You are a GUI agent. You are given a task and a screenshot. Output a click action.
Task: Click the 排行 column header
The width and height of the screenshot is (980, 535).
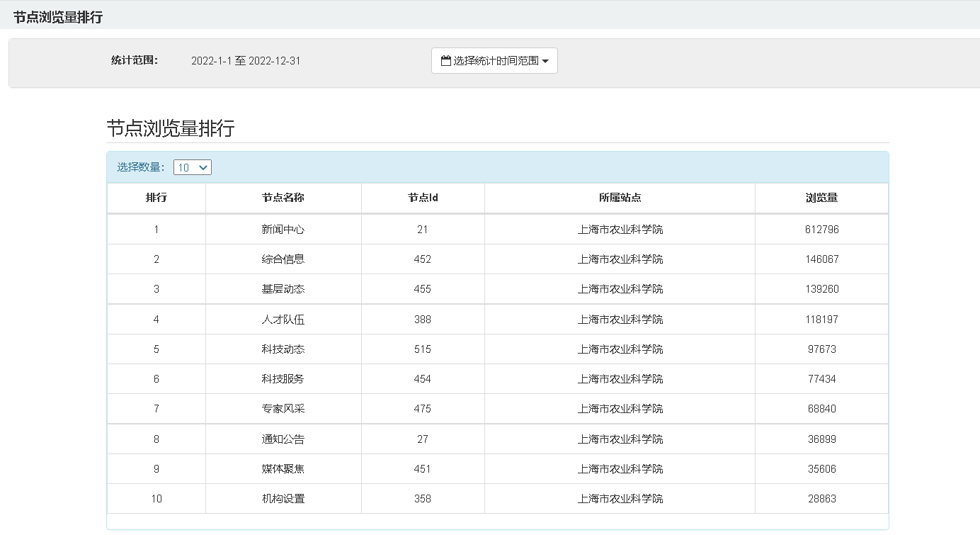(156, 198)
